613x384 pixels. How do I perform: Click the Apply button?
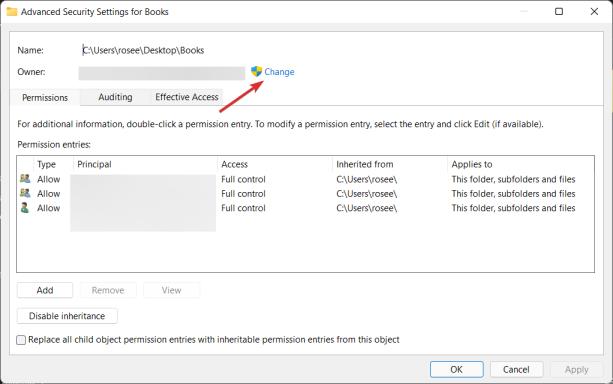point(577,370)
